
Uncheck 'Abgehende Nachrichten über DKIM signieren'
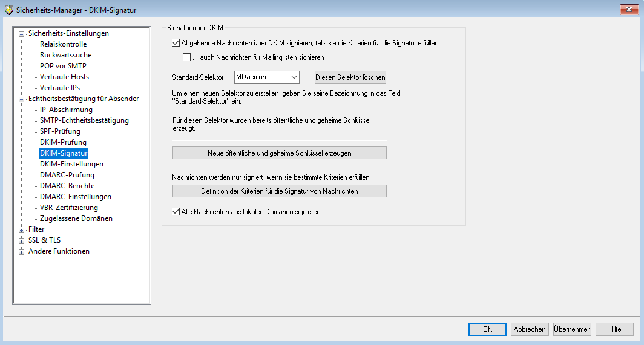(x=176, y=43)
